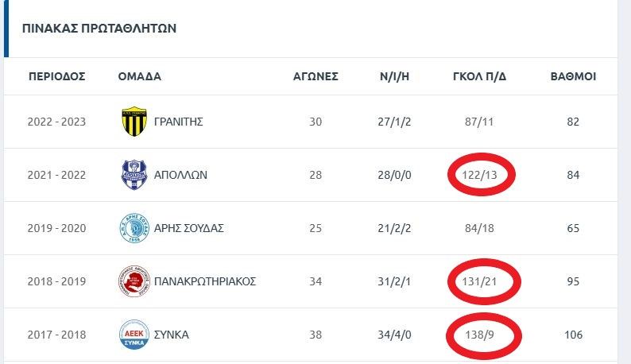Screen dimensions: 631x364
Task: Click the 106 points value for ΣΥΝΚΑ
Action: click(x=573, y=335)
